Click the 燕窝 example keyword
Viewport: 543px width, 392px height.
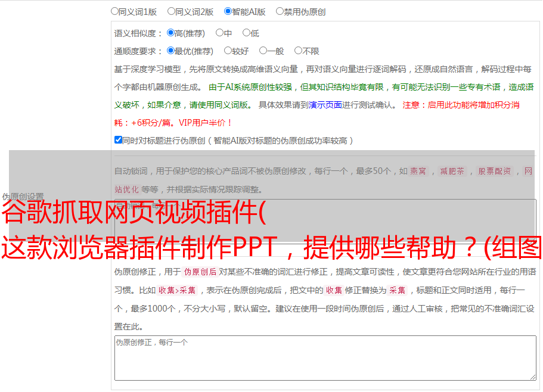(418, 171)
